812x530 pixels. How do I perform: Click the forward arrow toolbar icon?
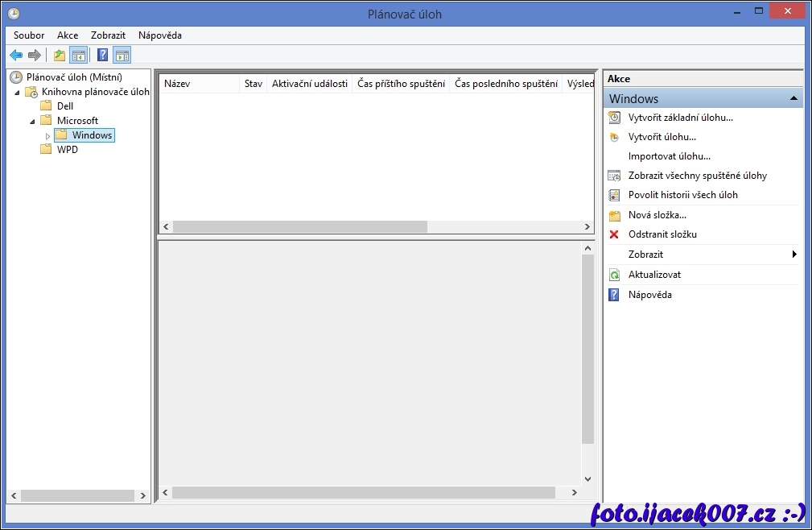[34, 55]
